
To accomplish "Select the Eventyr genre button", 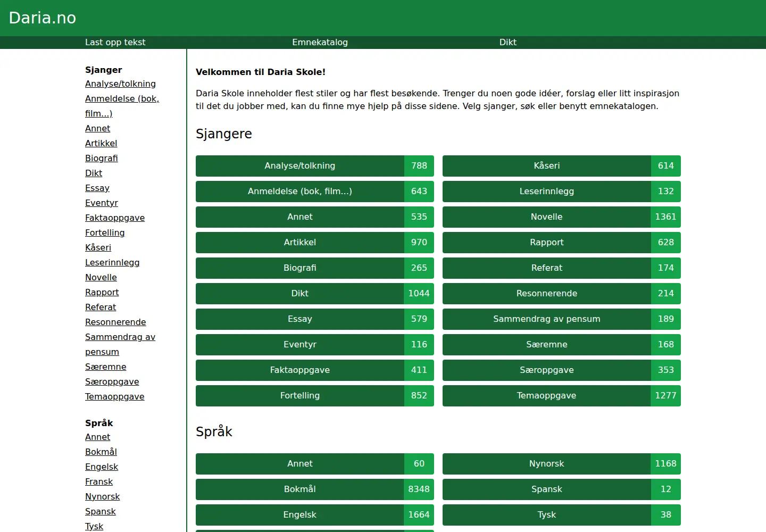I will point(315,345).
